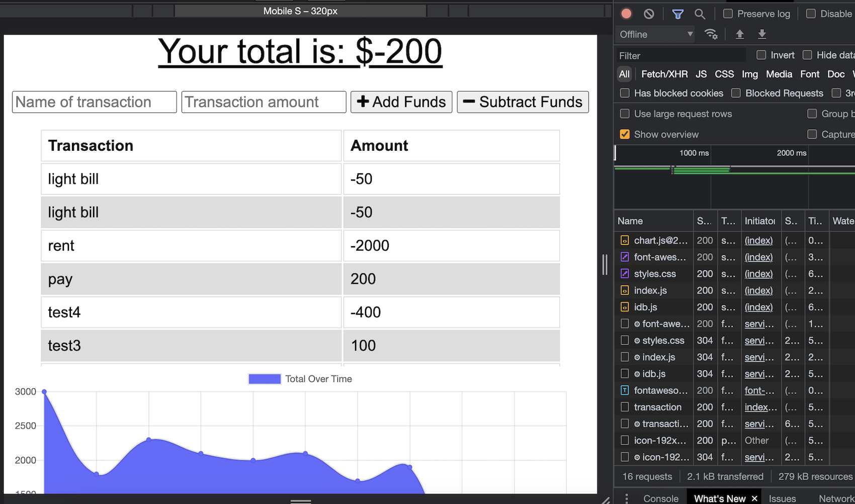
Task: Check Has blocked cookies filter
Action: pyautogui.click(x=624, y=93)
